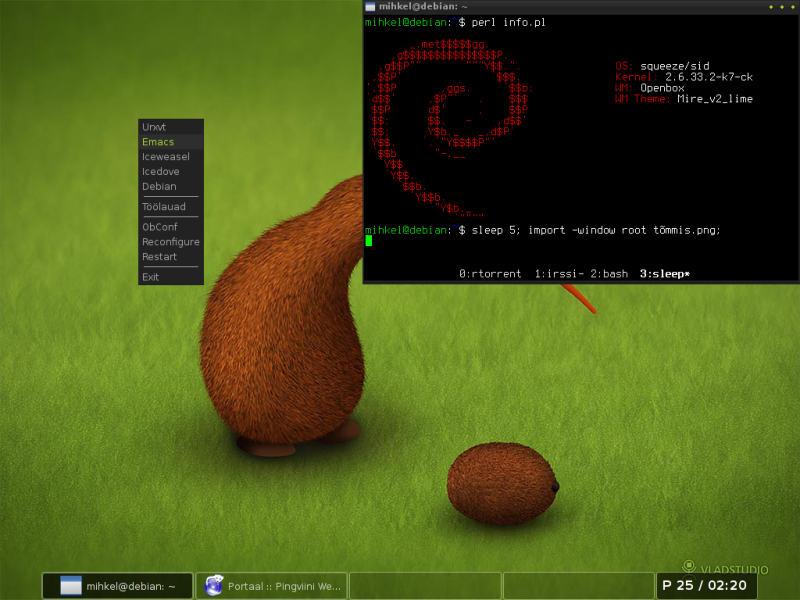Click the "perl info.pl" command text
The image size is (800, 600).
click(x=508, y=22)
